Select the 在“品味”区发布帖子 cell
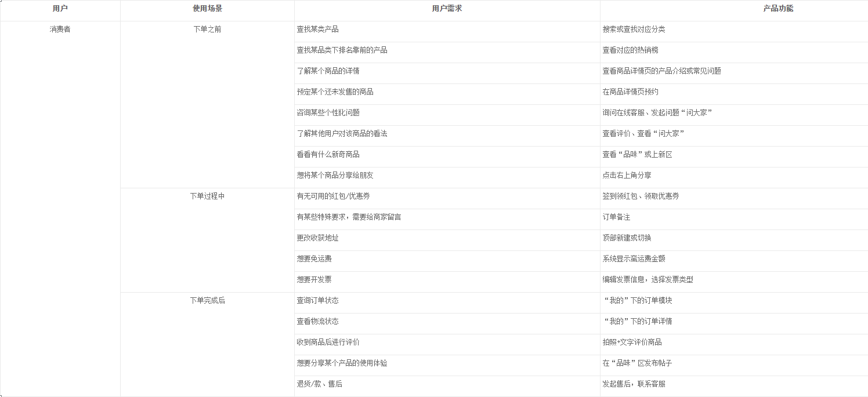868x397 pixels. (636, 363)
